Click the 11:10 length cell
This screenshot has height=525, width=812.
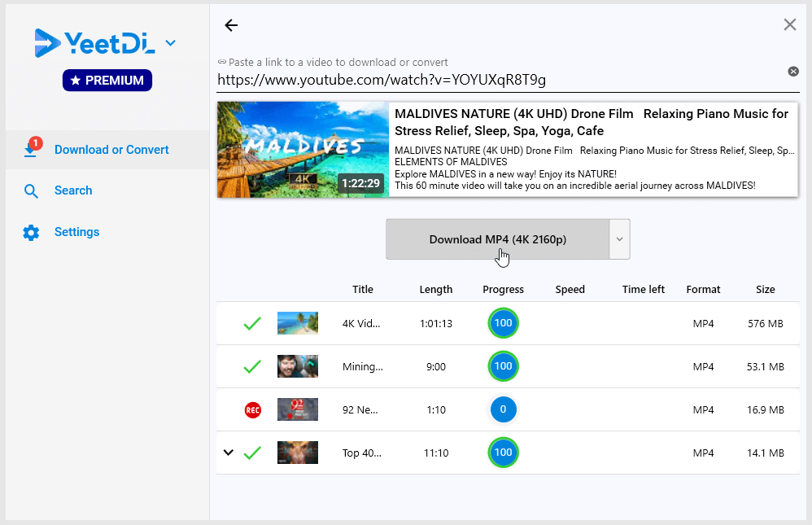[x=436, y=453]
